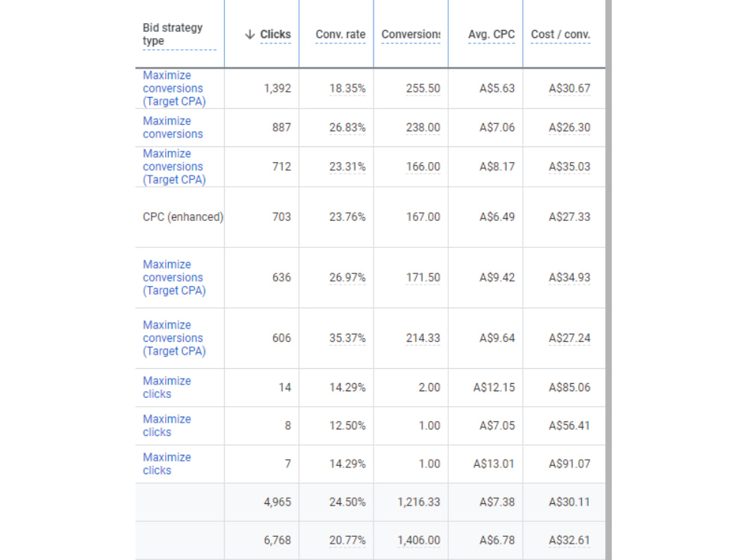
Task: Sort by Cost / conv. column
Action: (x=560, y=34)
